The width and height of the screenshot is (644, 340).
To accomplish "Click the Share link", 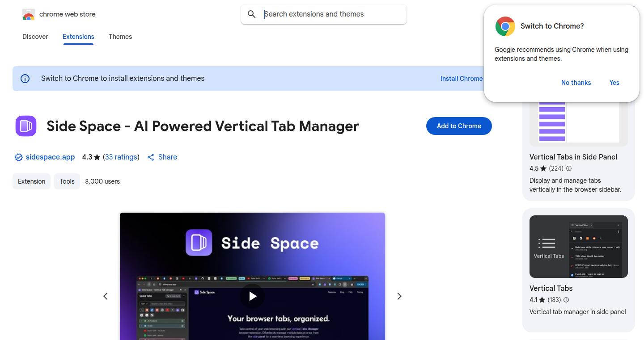I will click(168, 157).
